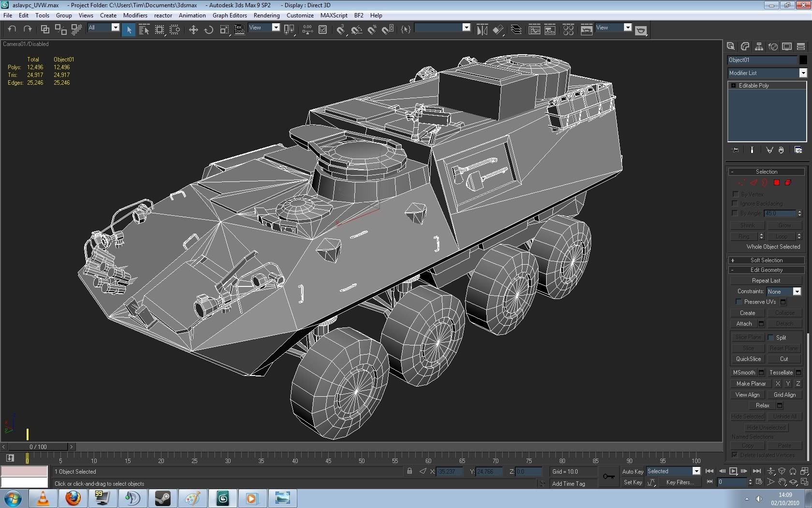
Task: Toggle the Split checkbox
Action: [x=771, y=337]
